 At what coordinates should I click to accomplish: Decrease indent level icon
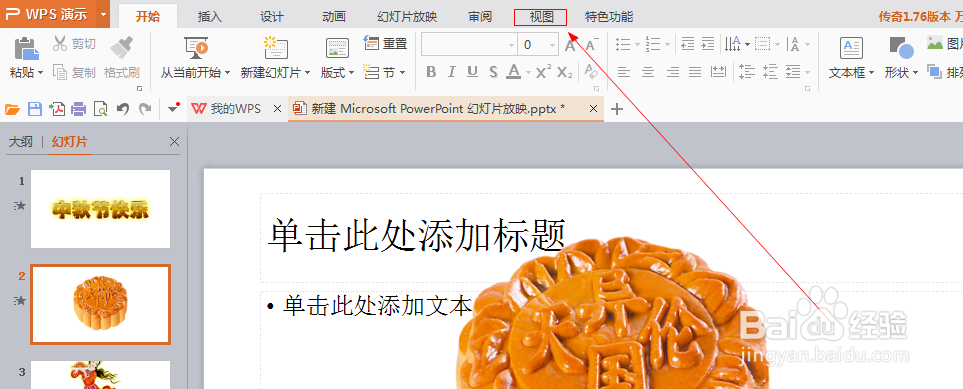[688, 44]
